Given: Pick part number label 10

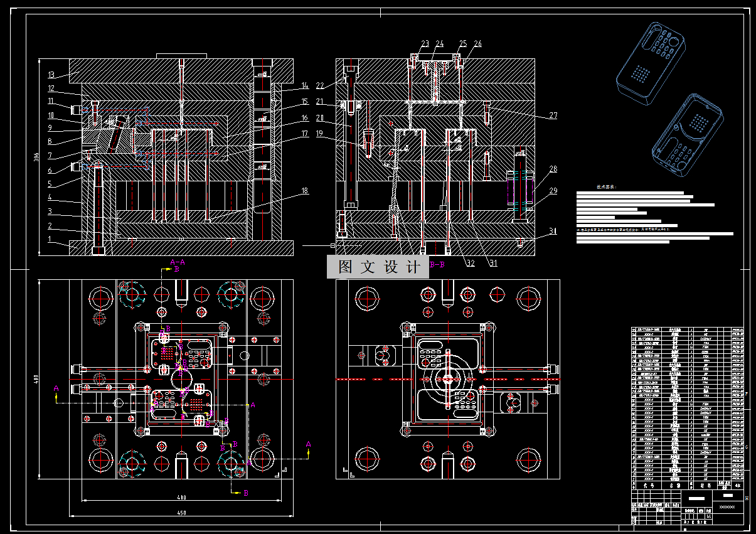Looking at the screenshot, I should [x=51, y=115].
